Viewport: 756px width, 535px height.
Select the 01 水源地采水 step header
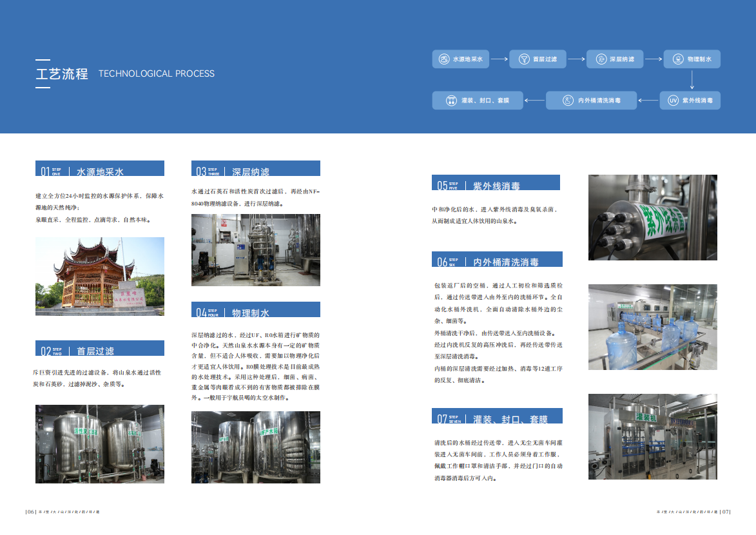[100, 169]
